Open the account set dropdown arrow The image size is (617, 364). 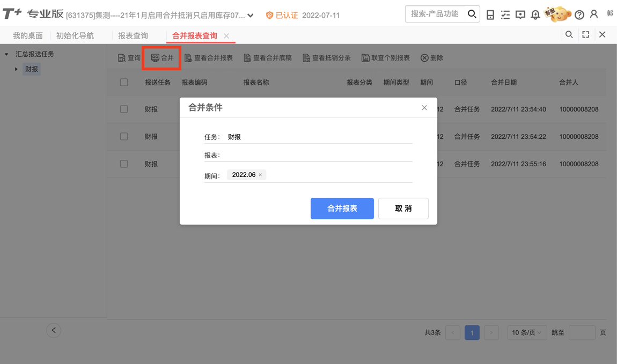pyautogui.click(x=251, y=16)
